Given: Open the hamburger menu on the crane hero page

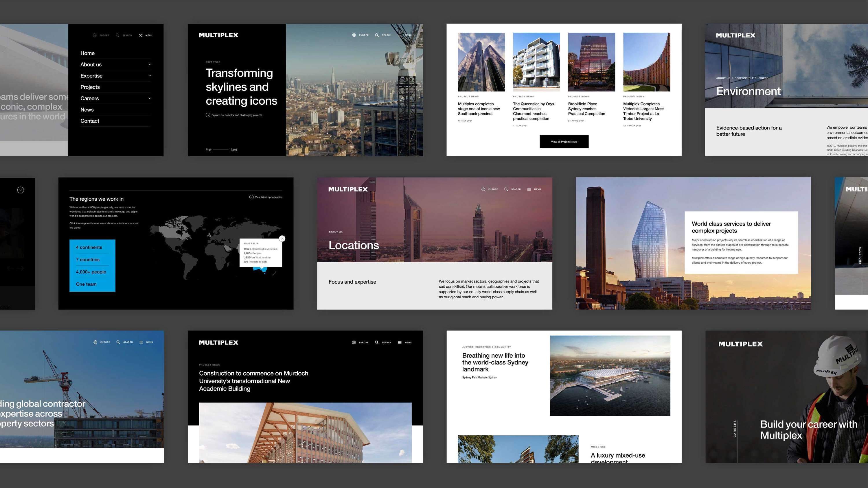Looking at the screenshot, I should [x=141, y=342].
